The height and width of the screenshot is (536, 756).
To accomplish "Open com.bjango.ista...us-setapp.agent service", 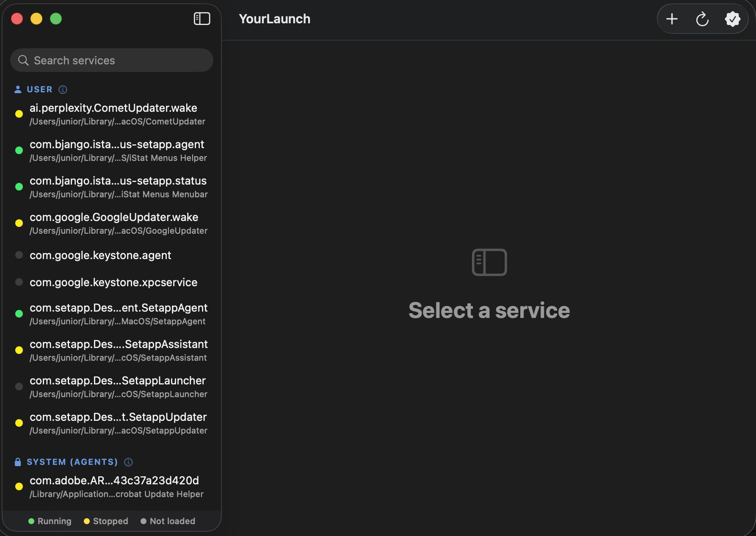I will pos(112,151).
